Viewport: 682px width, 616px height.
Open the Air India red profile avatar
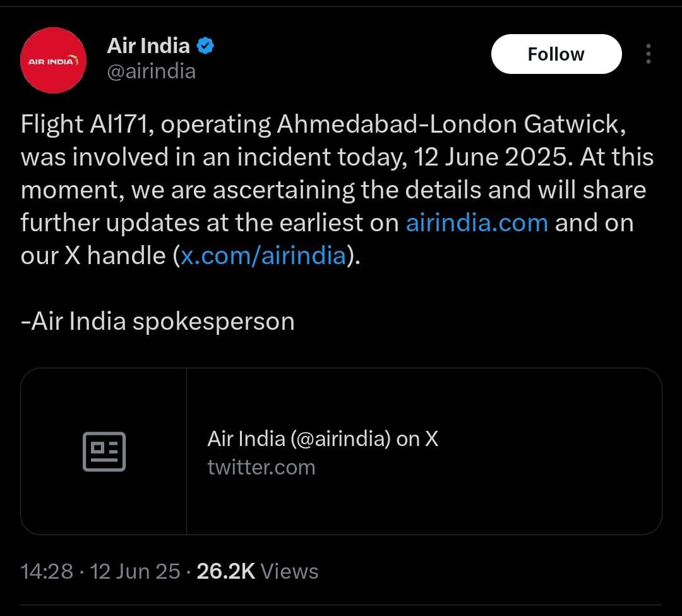53,60
